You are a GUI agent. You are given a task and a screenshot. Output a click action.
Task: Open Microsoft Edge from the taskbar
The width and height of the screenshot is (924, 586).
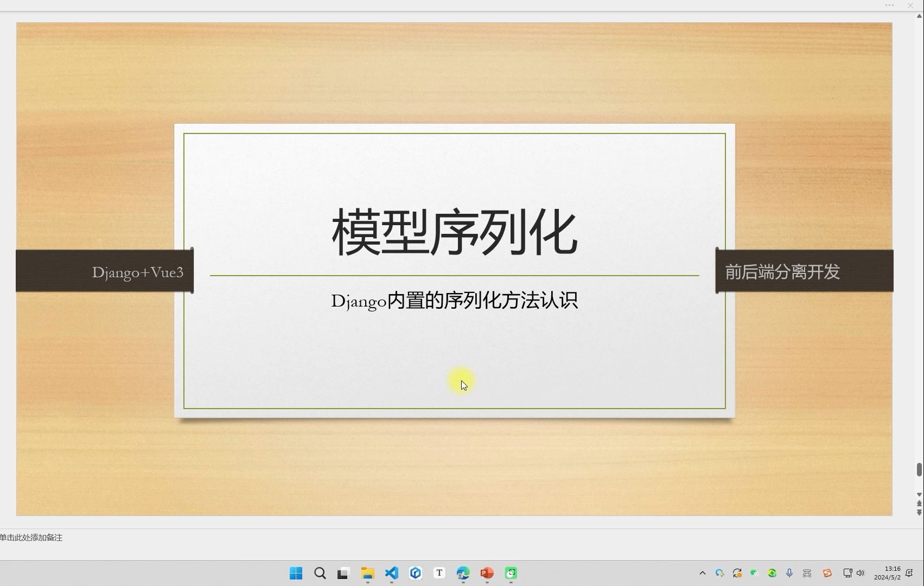point(463,574)
